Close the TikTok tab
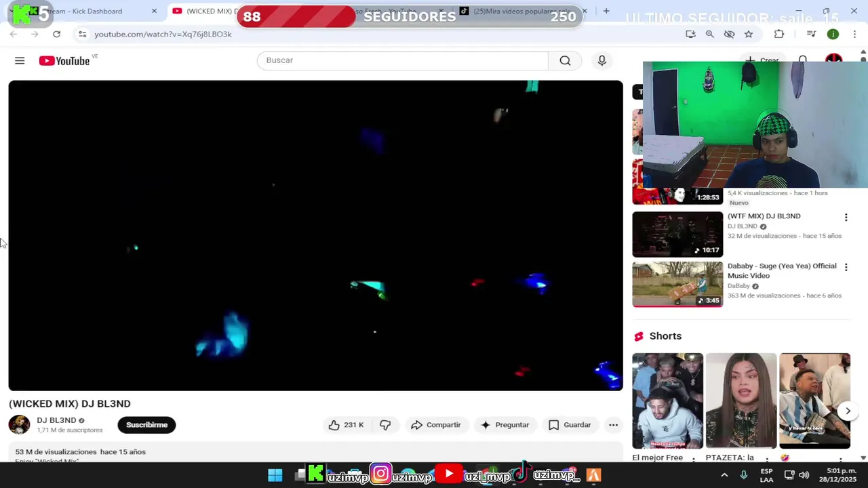The height and width of the screenshot is (488, 868). click(585, 11)
